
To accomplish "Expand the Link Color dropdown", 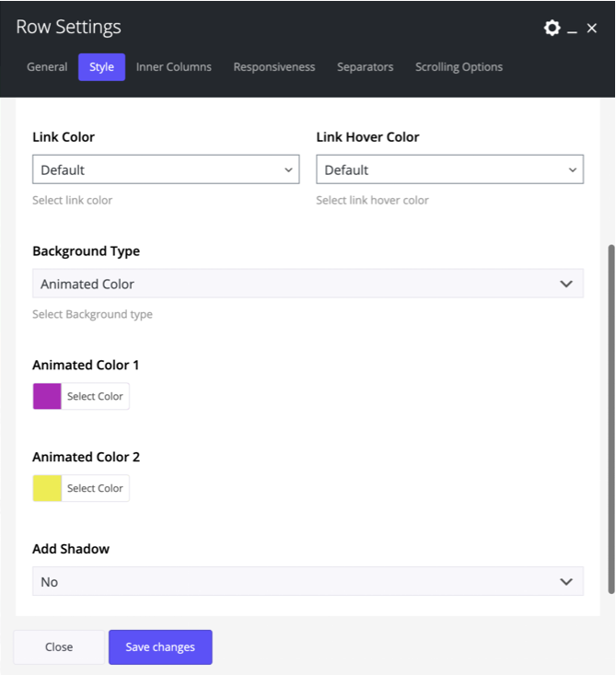I will click(x=166, y=169).
